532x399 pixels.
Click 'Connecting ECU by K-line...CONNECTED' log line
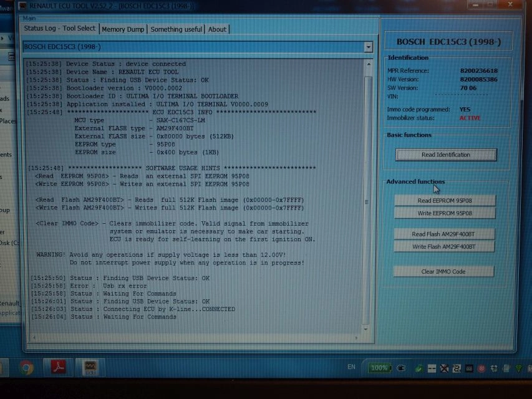133,309
